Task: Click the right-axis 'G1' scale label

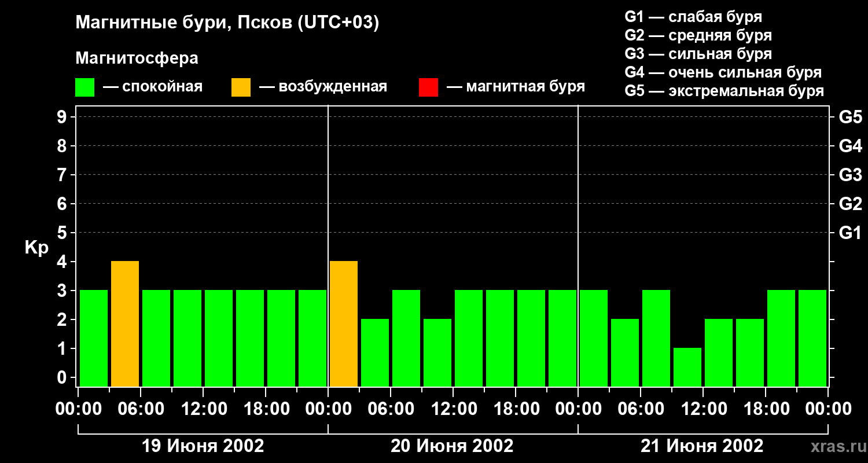Action: pyautogui.click(x=850, y=233)
